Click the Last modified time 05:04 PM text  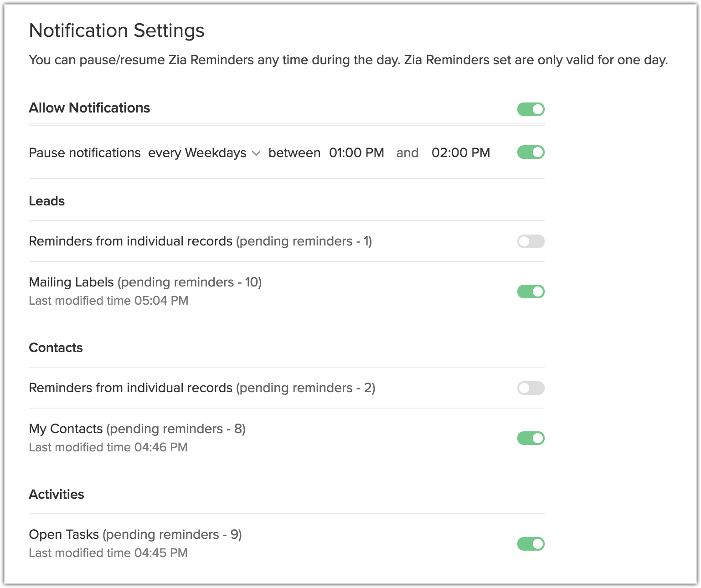pos(108,301)
